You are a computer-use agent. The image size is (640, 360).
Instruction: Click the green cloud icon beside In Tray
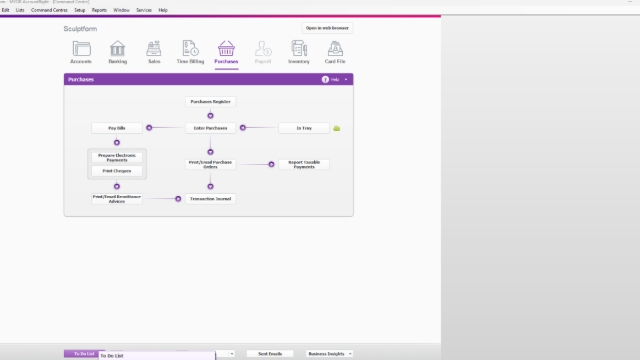point(337,128)
